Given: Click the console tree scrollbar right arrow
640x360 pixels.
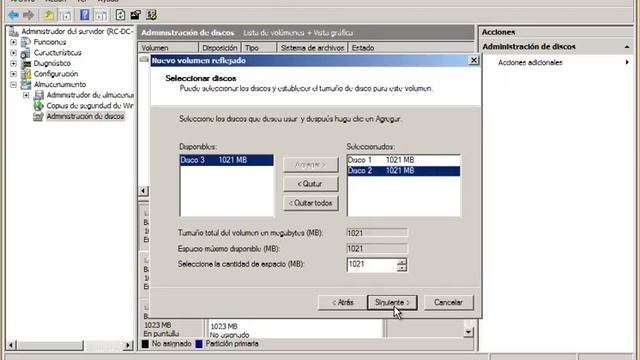Looking at the screenshot, I should click(128, 345).
